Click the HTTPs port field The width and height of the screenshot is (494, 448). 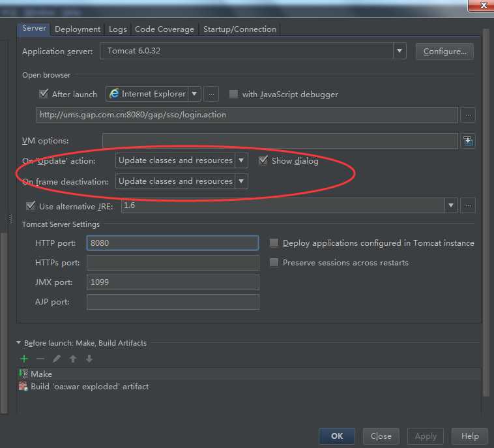pyautogui.click(x=173, y=263)
